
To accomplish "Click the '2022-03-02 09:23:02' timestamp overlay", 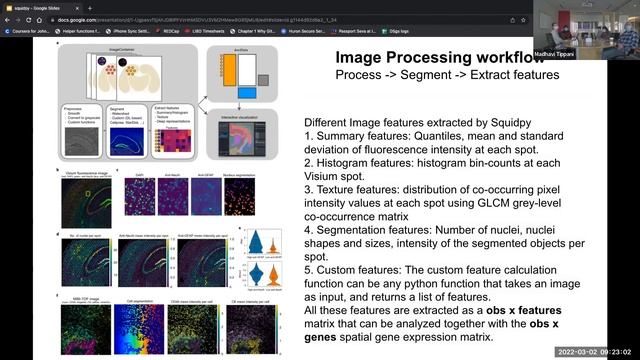I will pos(595,352).
